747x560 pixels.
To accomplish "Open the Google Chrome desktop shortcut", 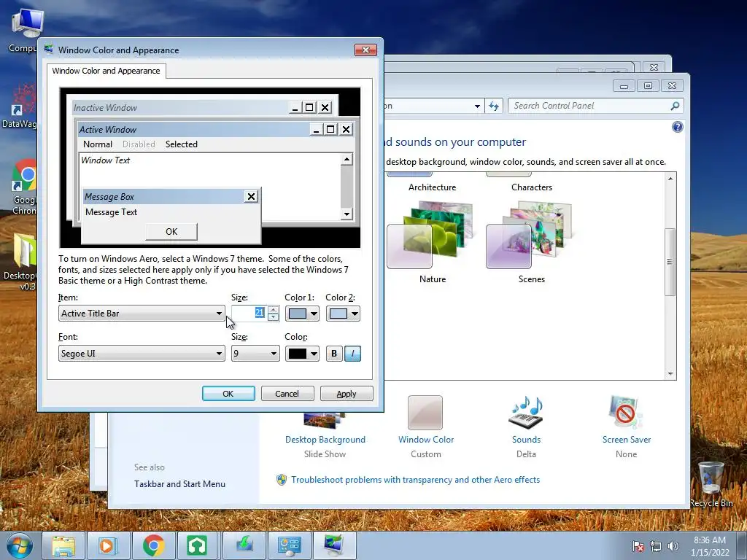I will [24, 187].
